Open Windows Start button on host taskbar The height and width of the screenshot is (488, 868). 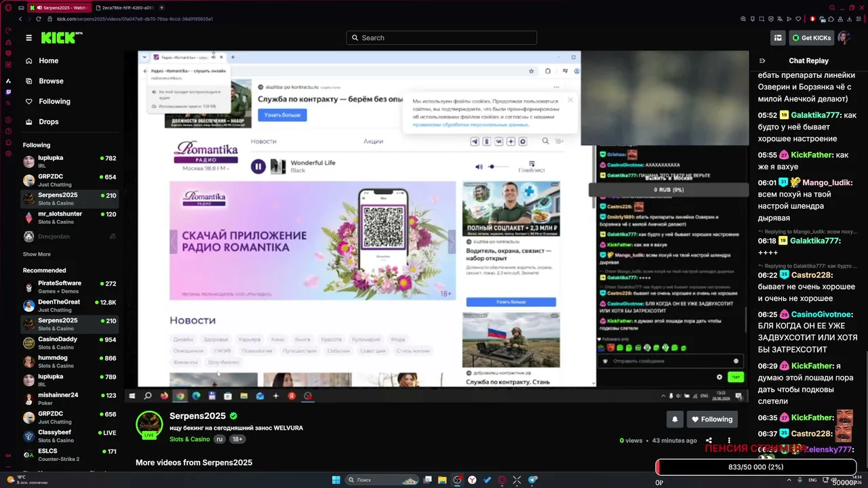point(336,480)
